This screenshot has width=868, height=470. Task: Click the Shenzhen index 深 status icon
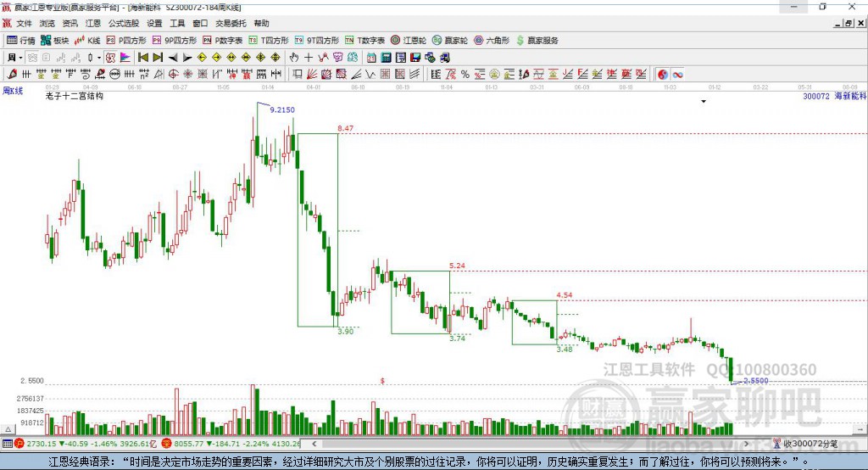click(x=167, y=444)
